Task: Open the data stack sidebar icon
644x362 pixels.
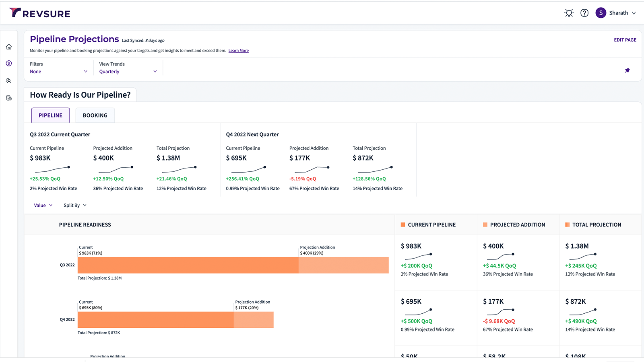Action: tap(9, 98)
